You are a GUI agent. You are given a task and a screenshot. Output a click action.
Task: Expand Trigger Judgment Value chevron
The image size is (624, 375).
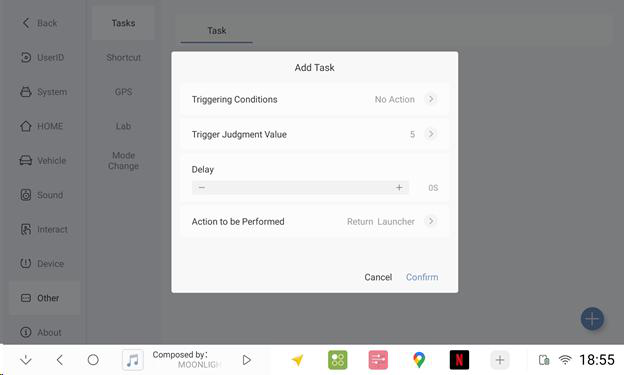(431, 134)
